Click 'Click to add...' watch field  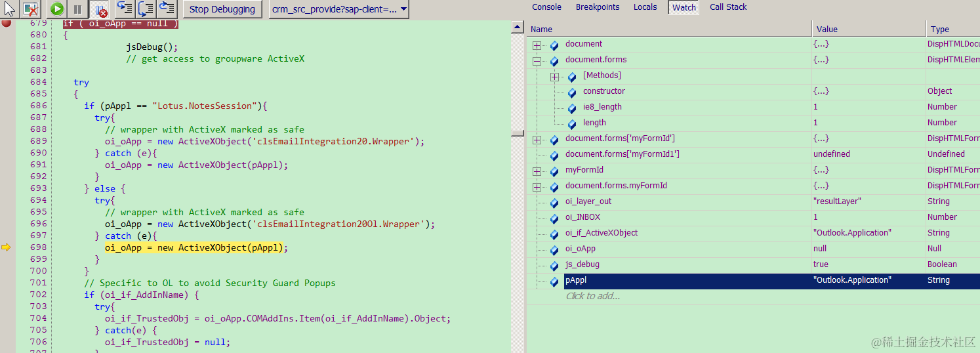pos(593,296)
